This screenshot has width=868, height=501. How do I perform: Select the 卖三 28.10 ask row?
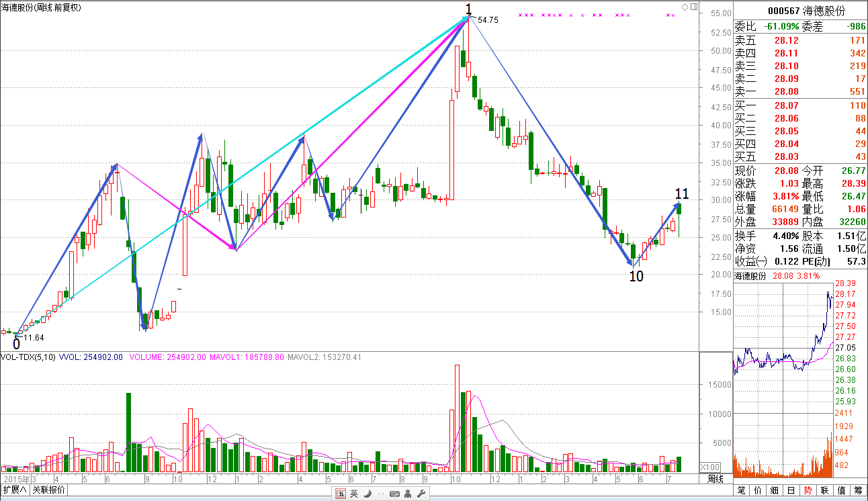[800, 66]
